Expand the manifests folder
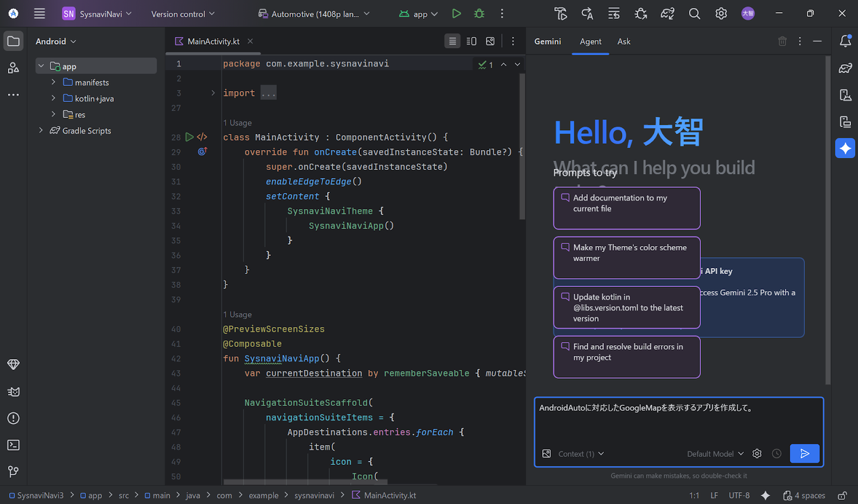 click(x=54, y=82)
